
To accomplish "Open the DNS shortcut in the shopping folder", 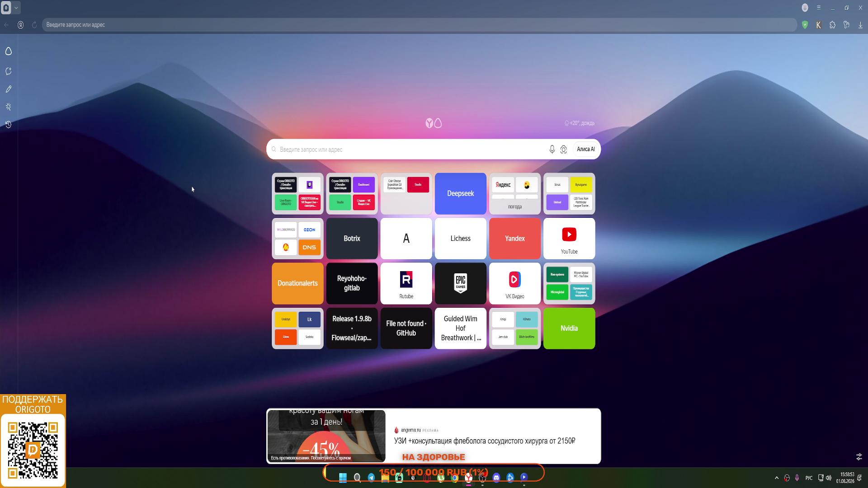I will [310, 247].
